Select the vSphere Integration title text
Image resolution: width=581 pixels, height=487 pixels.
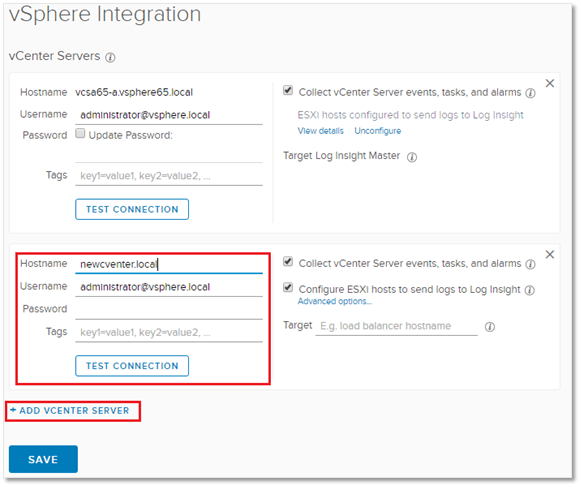coord(105,14)
